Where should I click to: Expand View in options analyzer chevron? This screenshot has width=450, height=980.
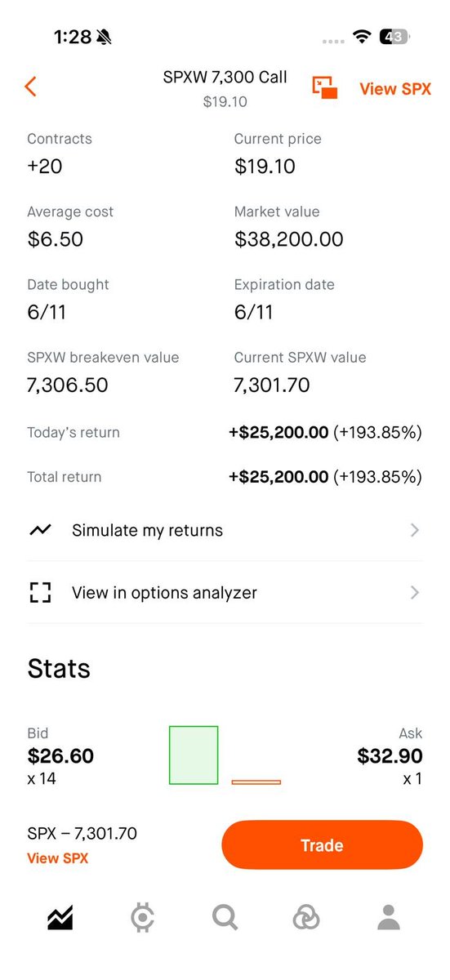pos(415,593)
